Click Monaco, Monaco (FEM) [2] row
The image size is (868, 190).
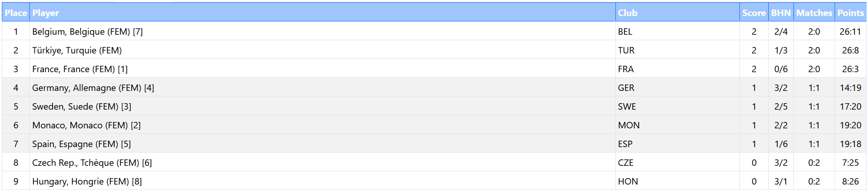(x=86, y=125)
